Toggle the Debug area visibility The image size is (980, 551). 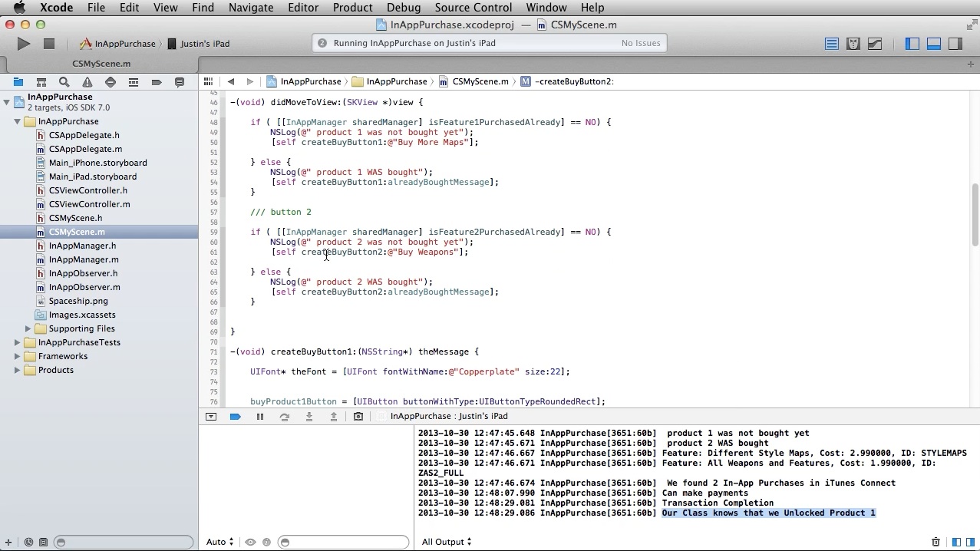(934, 44)
